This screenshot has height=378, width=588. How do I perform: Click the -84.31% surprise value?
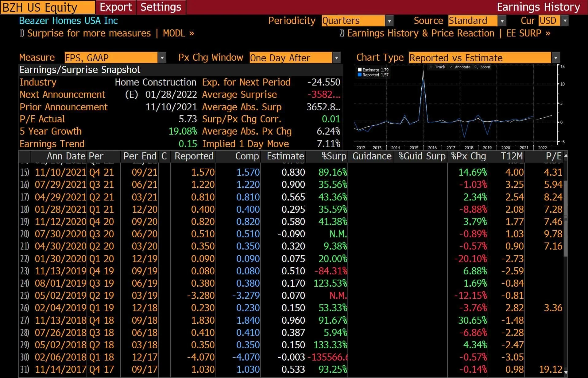331,271
